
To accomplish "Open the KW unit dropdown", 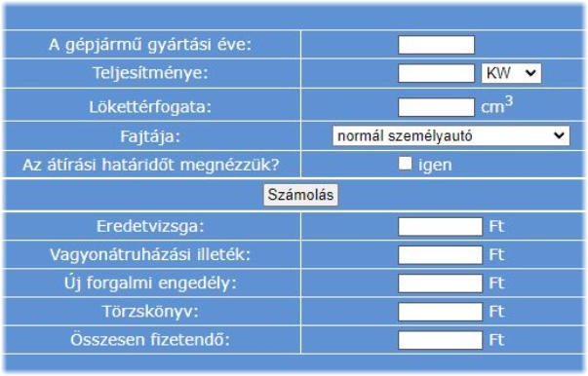I will (511, 73).
